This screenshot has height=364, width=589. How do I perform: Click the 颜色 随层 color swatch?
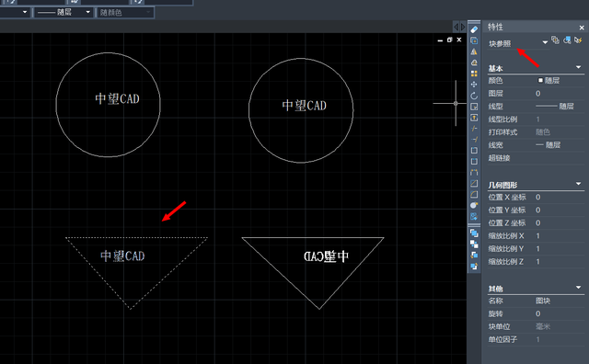coord(540,80)
